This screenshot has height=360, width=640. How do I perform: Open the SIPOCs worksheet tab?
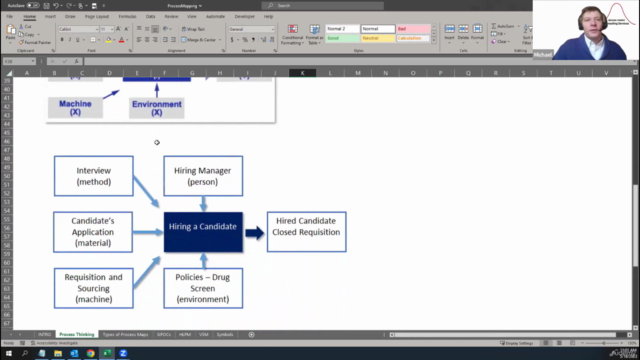pyautogui.click(x=164, y=335)
